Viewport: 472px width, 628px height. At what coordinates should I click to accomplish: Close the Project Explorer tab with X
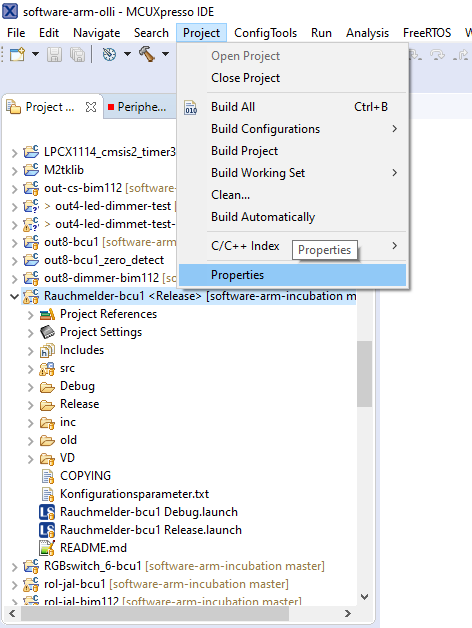[x=91, y=107]
